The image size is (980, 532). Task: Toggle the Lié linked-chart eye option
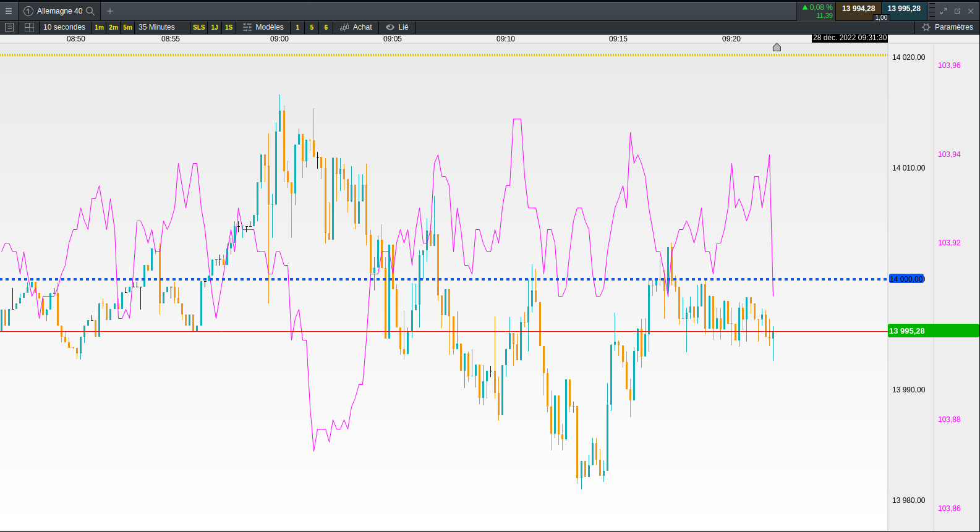pyautogui.click(x=397, y=27)
